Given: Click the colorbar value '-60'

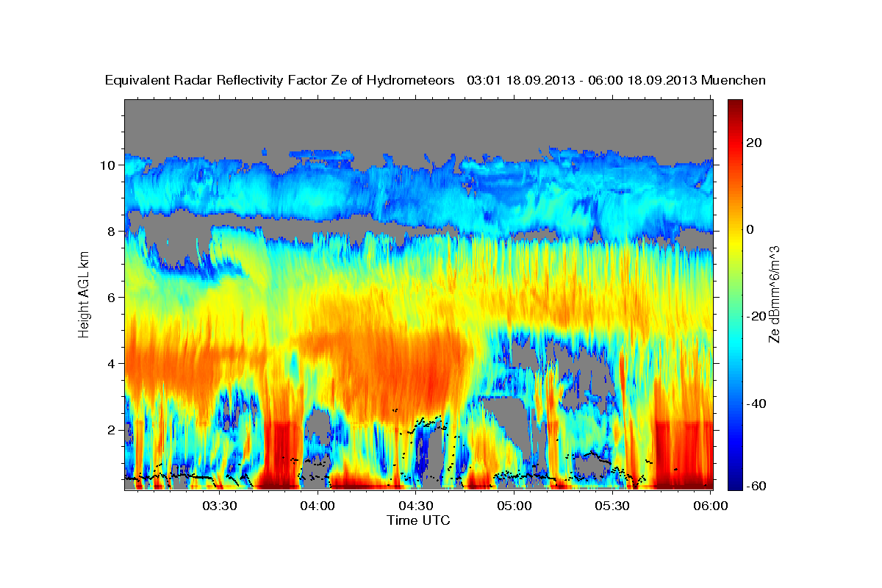Looking at the screenshot, I should point(757,486).
